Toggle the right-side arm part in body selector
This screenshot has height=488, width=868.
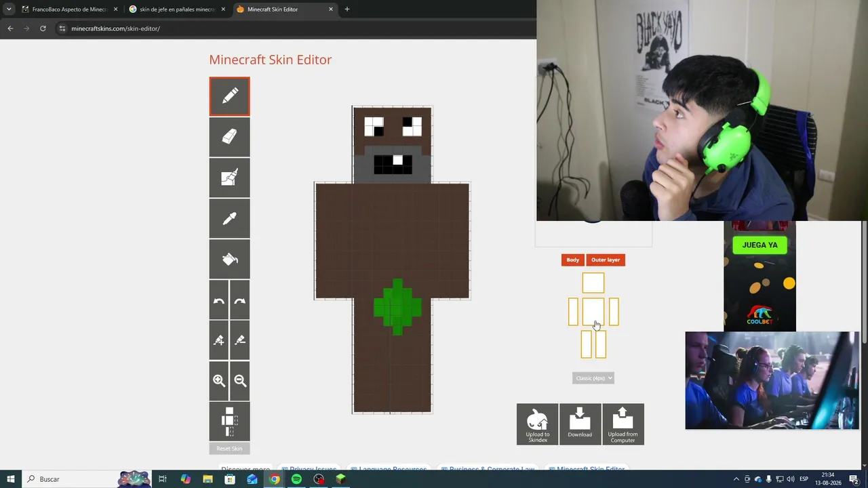[614, 312]
